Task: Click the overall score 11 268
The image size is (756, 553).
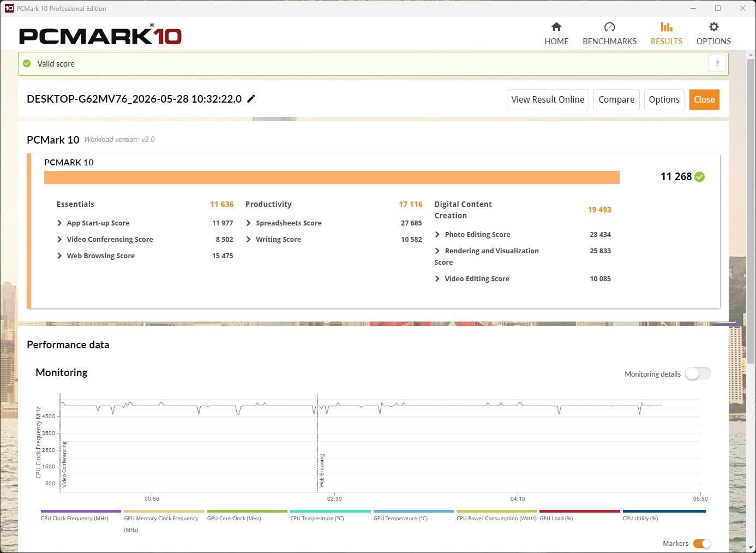Action: tap(676, 176)
